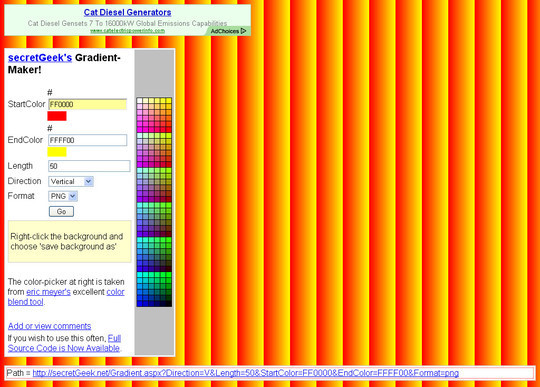Click the red StartColor preview swatch
Viewport: 540px width, 387px height.
(x=57, y=116)
